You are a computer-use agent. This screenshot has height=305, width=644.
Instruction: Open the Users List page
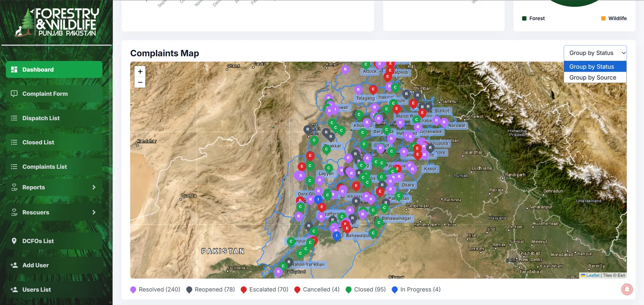54,290
